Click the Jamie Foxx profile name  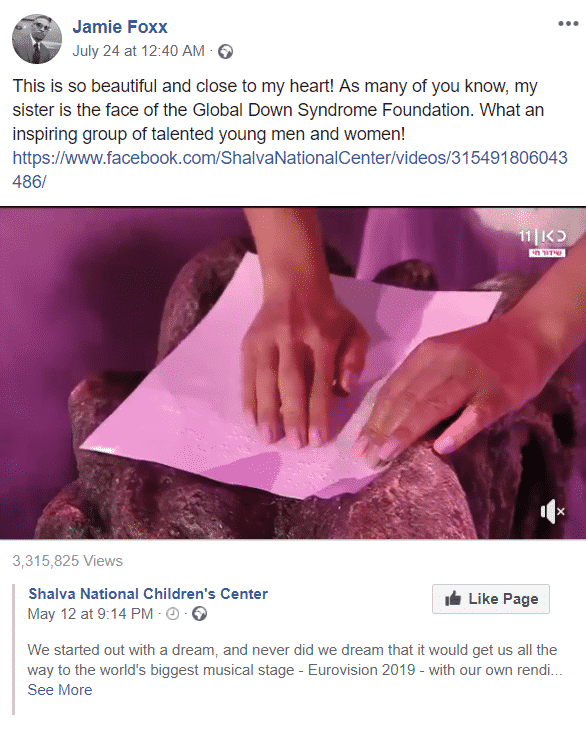click(x=120, y=27)
